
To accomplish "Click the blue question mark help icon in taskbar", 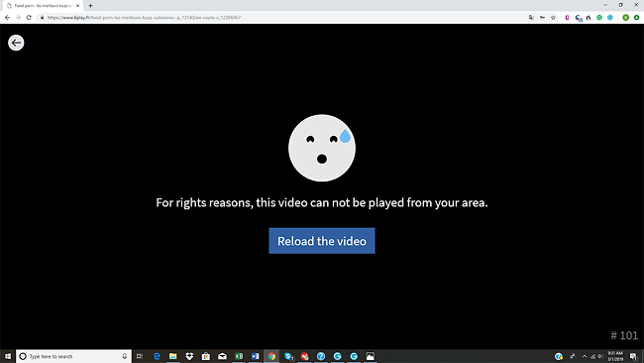I will click(x=321, y=356).
